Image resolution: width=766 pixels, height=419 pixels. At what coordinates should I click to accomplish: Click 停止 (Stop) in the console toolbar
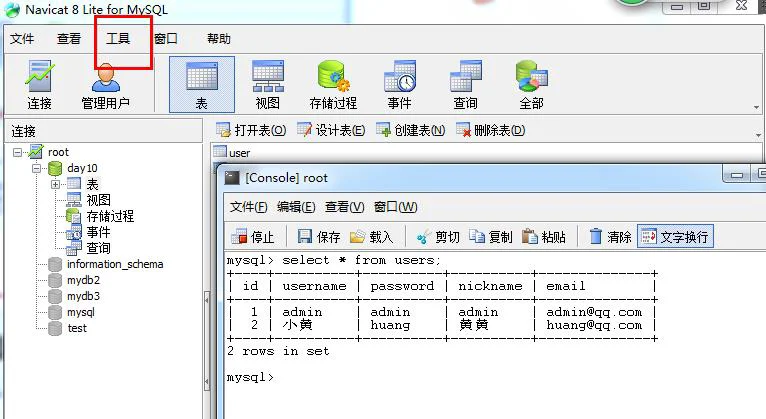click(253, 237)
